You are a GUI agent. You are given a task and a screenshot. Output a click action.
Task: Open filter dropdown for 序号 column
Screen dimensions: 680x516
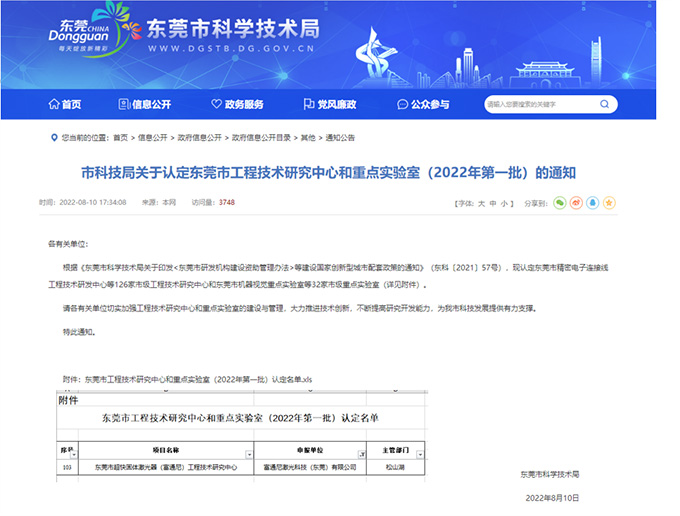coord(74,454)
